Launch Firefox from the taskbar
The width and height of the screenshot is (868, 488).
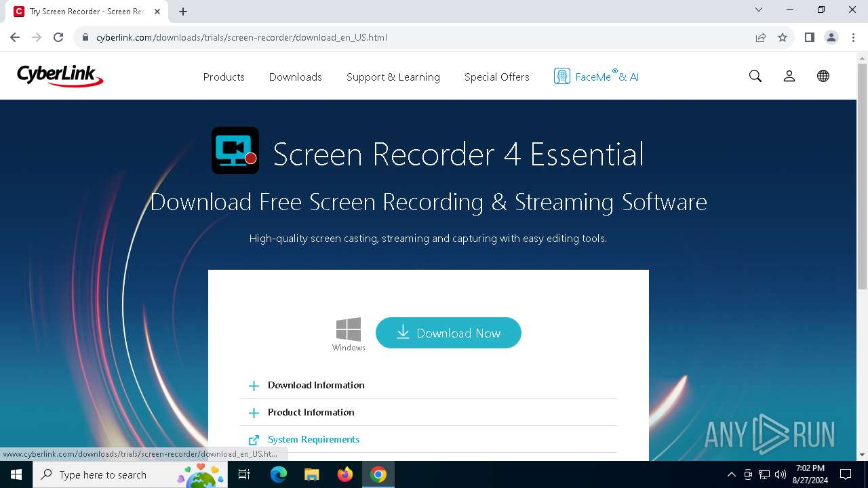coord(345,474)
